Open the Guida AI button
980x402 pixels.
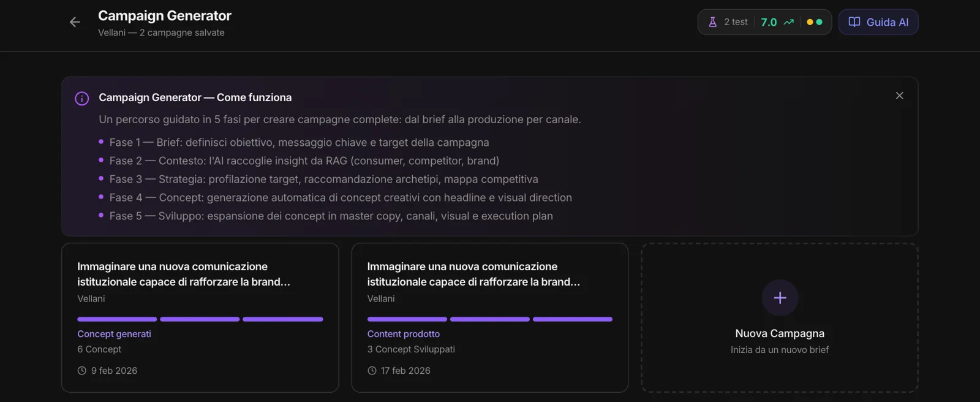coord(878,22)
